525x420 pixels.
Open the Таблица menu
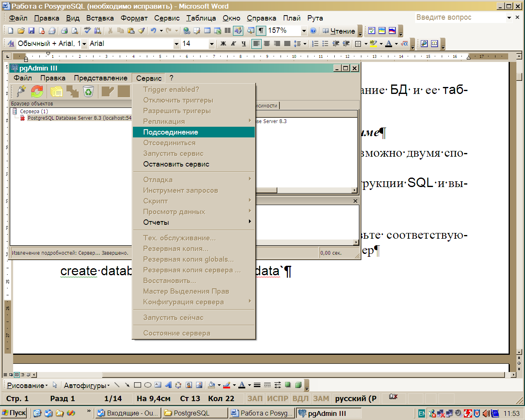[x=201, y=18]
